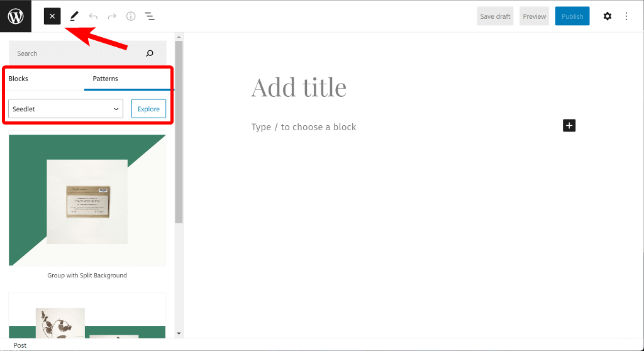The height and width of the screenshot is (351, 644).
Task: Toggle settings sidebar with gear icon
Action: pyautogui.click(x=607, y=16)
